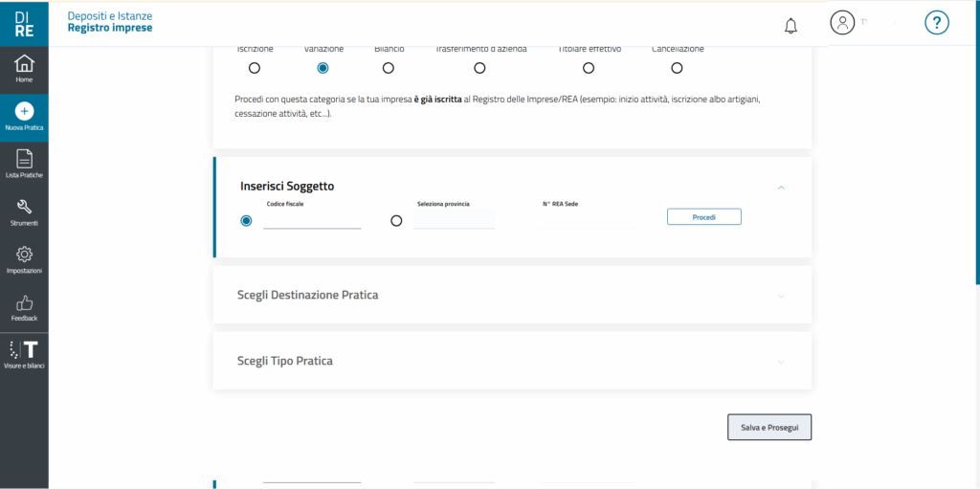This screenshot has width=980, height=489.
Task: Open the notifications bell icon
Action: point(791,26)
